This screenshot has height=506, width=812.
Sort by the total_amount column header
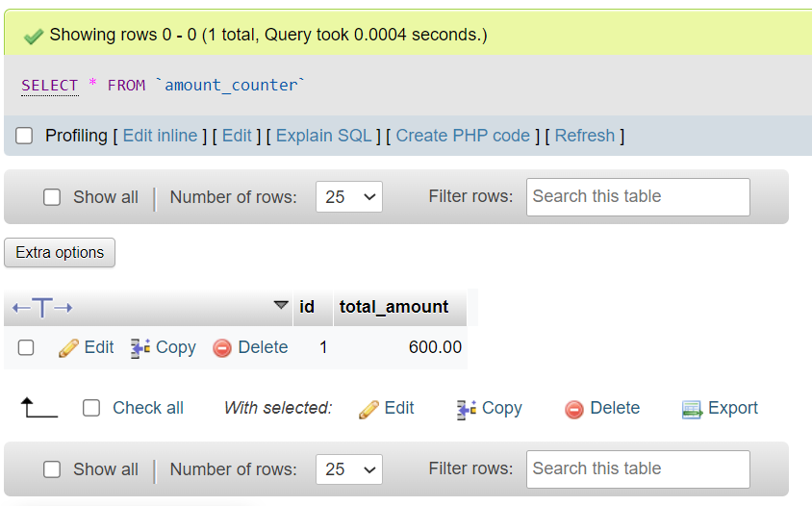393,307
